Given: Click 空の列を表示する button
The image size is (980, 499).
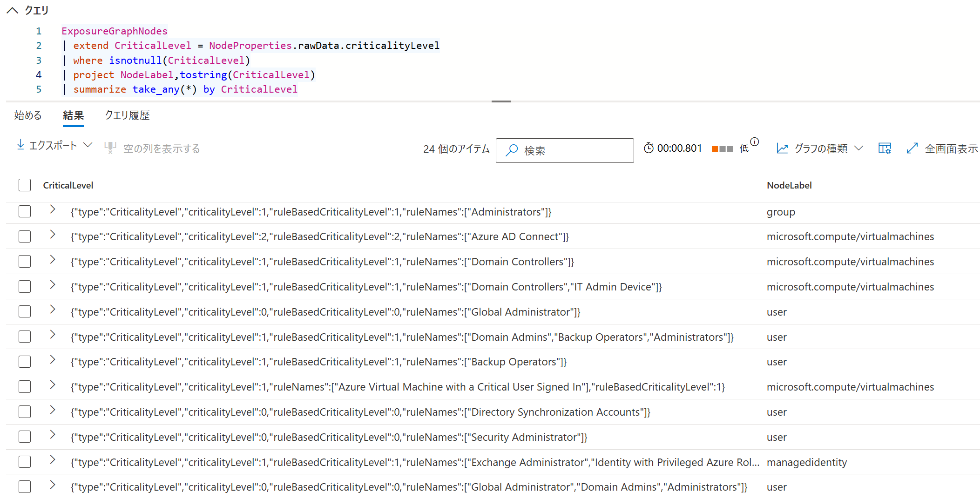Looking at the screenshot, I should pos(161,148).
